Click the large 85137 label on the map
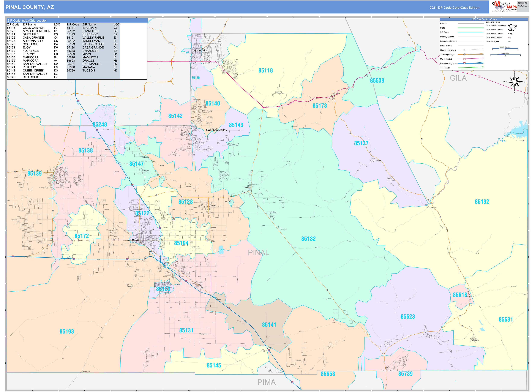This screenshot has width=532, height=392. [x=361, y=143]
